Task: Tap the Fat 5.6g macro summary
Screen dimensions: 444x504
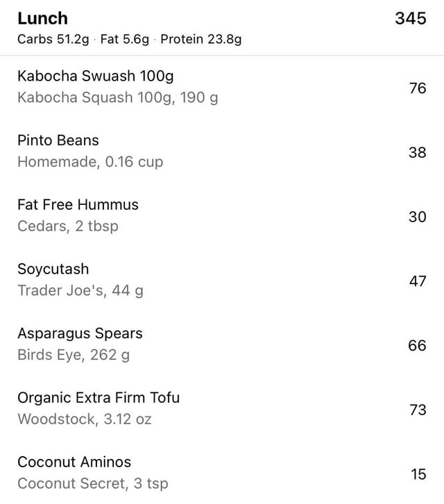Action: tap(125, 40)
